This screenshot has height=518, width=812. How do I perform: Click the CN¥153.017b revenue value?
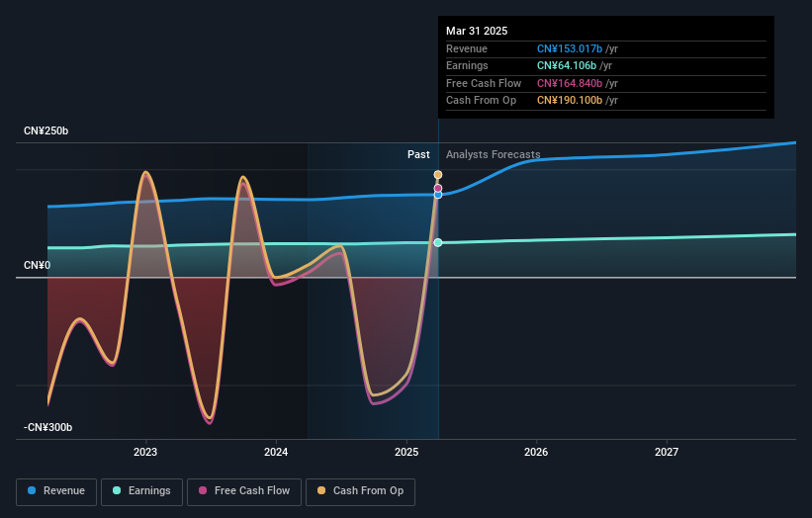click(x=570, y=48)
